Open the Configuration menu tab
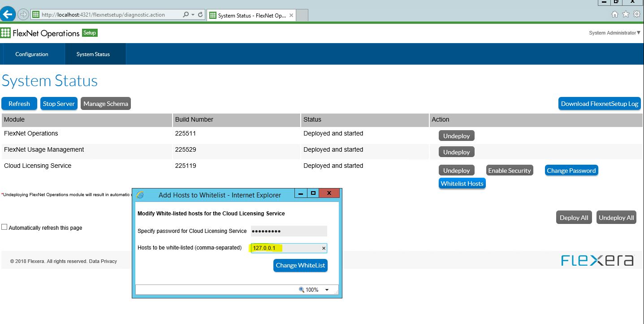644x324 pixels. coord(32,54)
